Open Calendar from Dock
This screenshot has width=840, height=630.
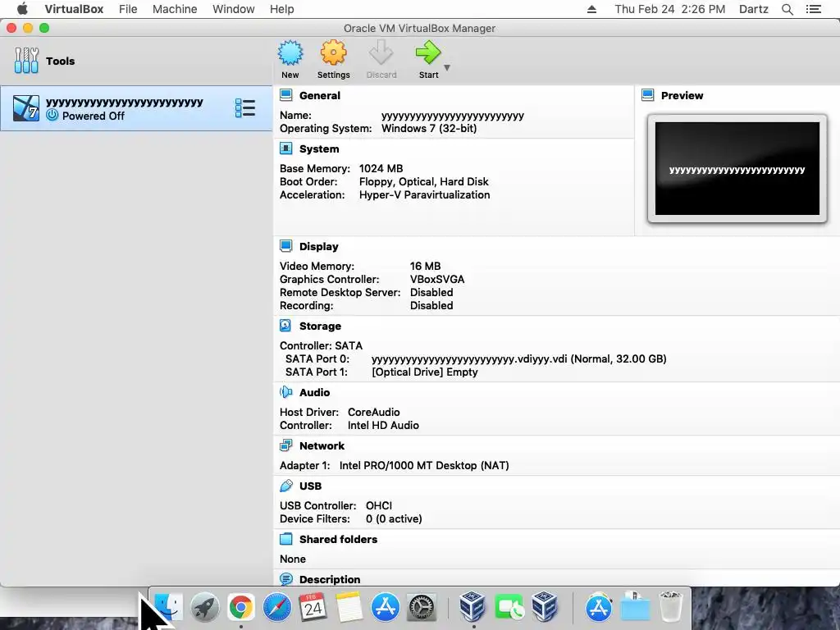coord(313,608)
